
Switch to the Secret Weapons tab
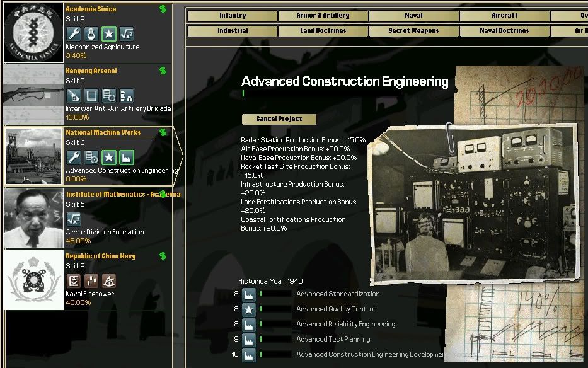click(413, 30)
